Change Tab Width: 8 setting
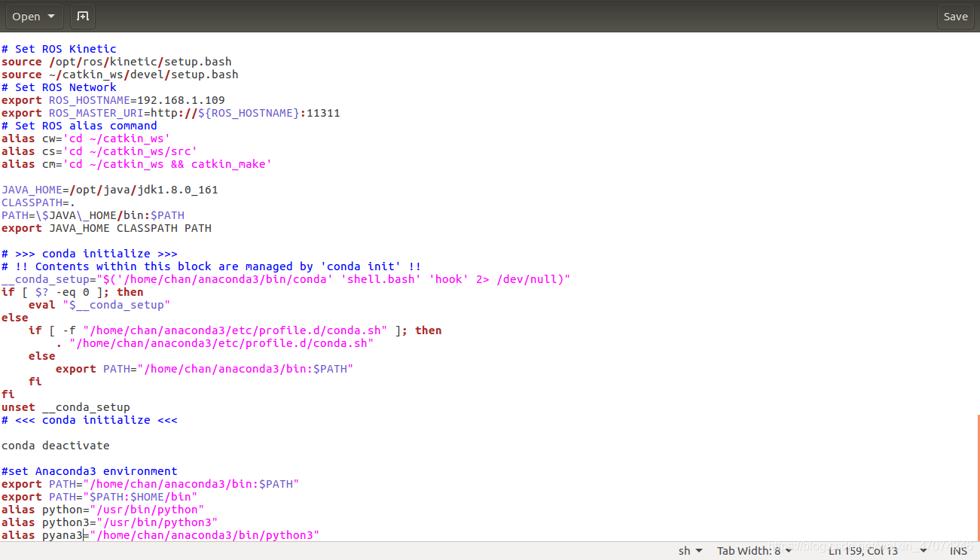This screenshot has width=980, height=560. coord(754,551)
